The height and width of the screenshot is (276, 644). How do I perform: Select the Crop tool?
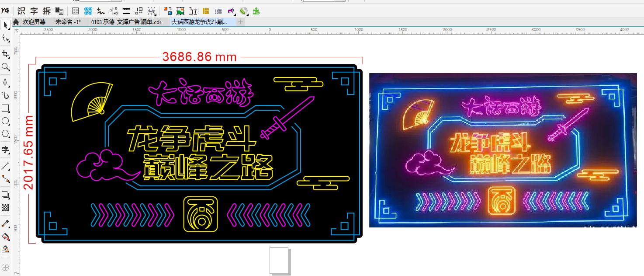tap(5, 54)
